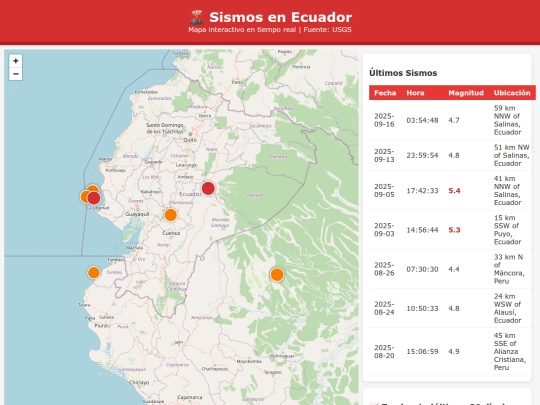Viewport: 540px width, 405px height.
Task: Select magnitude 4.4 cell
Action: [454, 269]
